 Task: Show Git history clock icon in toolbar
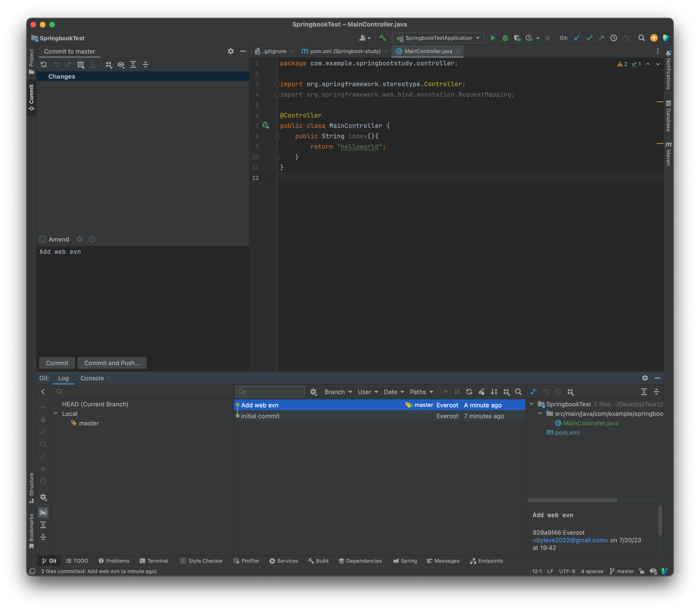pos(614,38)
